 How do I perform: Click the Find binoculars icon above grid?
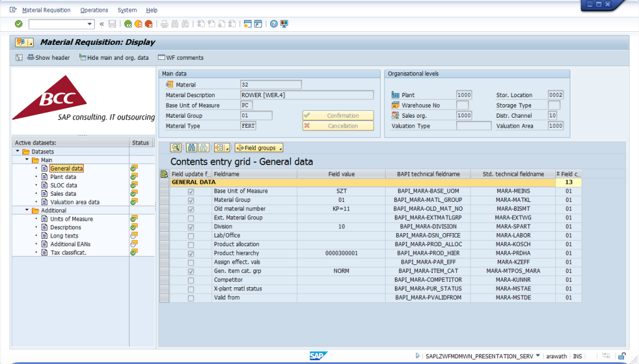[x=192, y=148]
